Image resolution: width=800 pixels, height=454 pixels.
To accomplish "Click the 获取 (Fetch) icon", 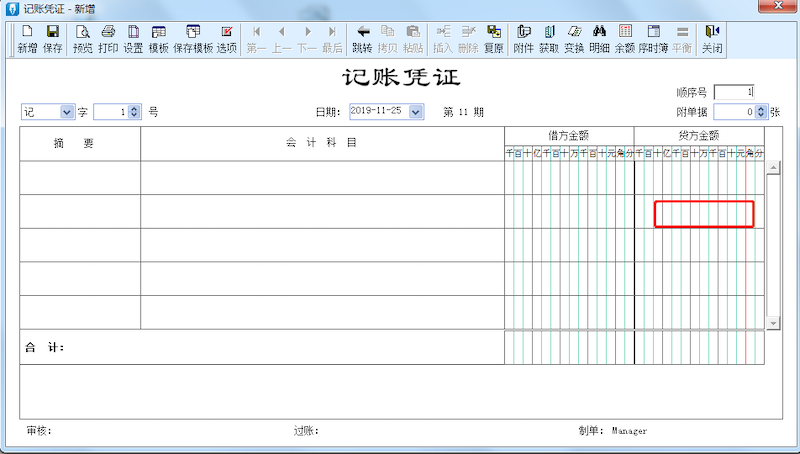I will point(549,39).
